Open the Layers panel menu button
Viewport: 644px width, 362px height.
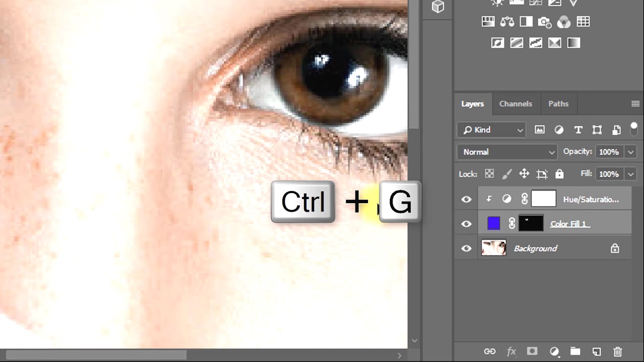tap(635, 104)
